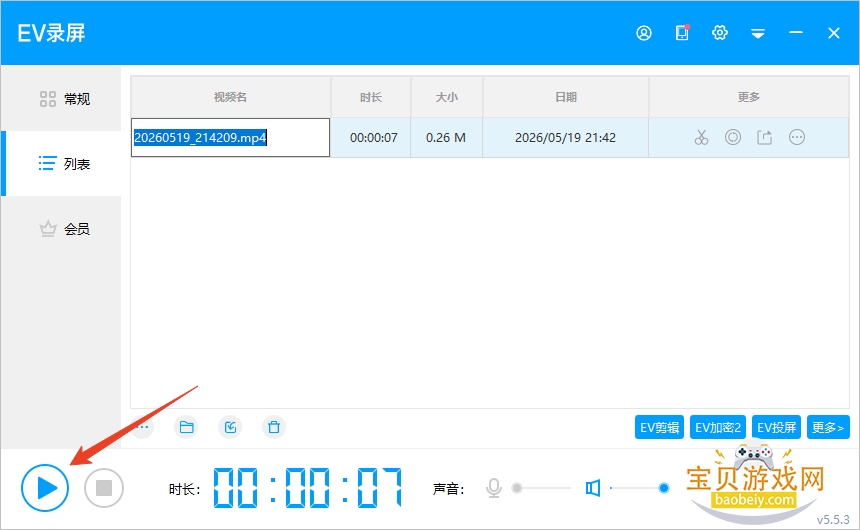Stop recording with the square button
Image resolution: width=860 pixels, height=530 pixels.
(104, 488)
